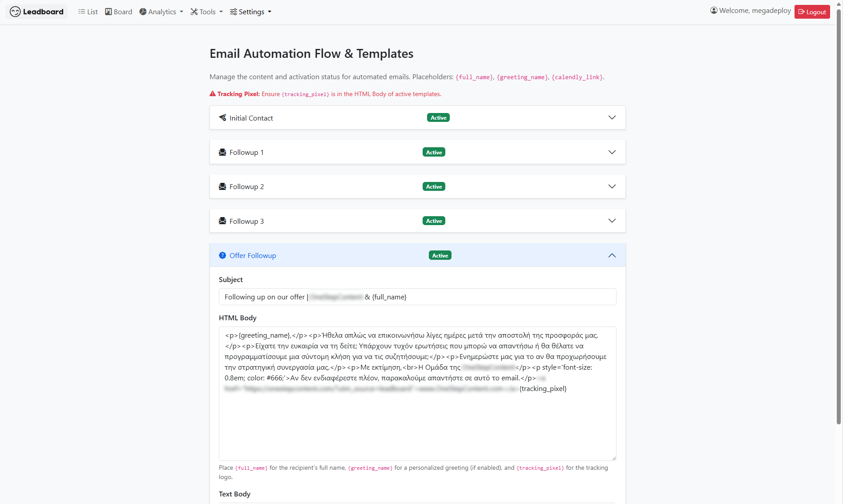Click the question mark icon beside Offer Followup
Image resolution: width=843 pixels, height=504 pixels.
[222, 255]
